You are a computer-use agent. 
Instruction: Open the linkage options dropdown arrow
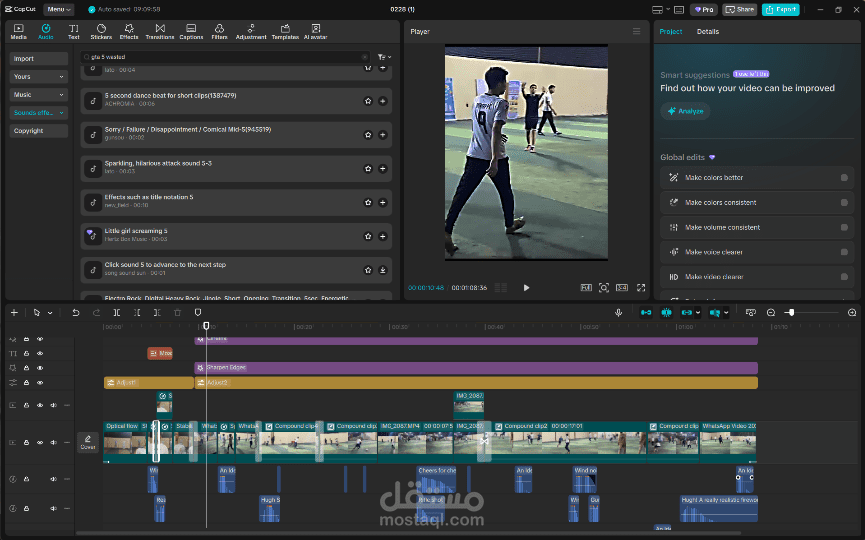tap(698, 313)
